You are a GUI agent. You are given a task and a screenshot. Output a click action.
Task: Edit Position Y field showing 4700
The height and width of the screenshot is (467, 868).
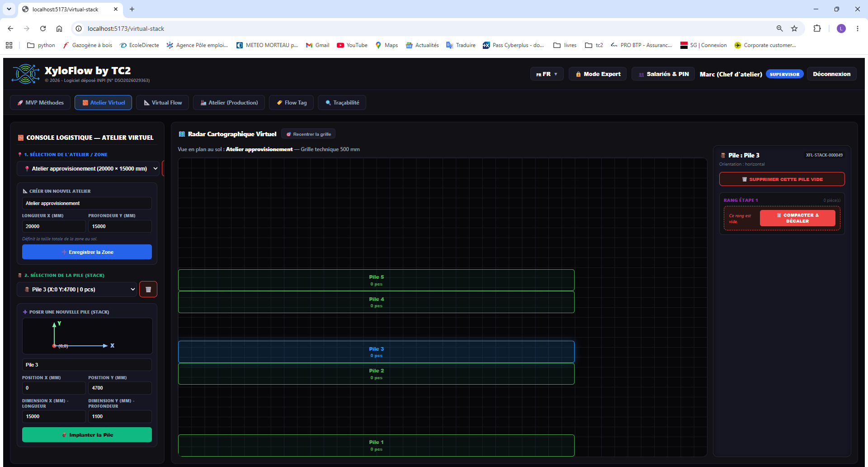(x=120, y=388)
